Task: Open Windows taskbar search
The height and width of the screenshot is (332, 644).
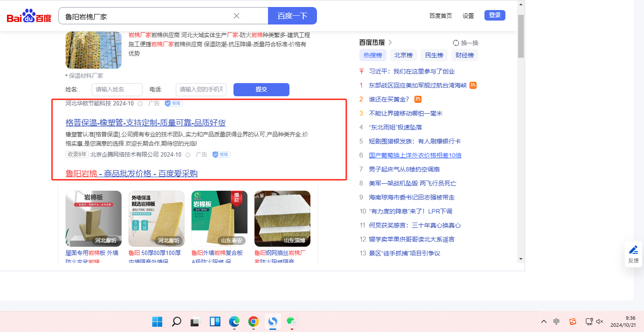Action: 177,322
